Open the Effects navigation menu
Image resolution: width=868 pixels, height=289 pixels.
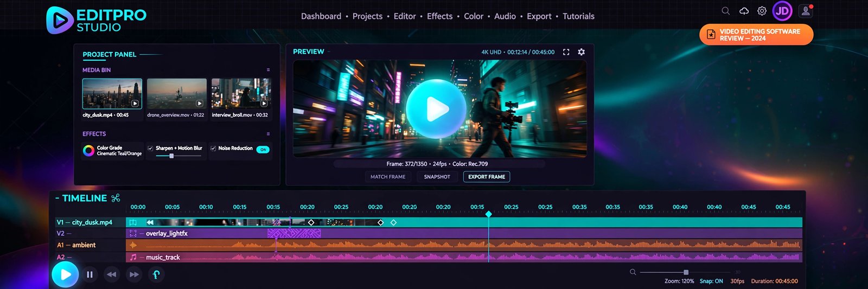439,16
